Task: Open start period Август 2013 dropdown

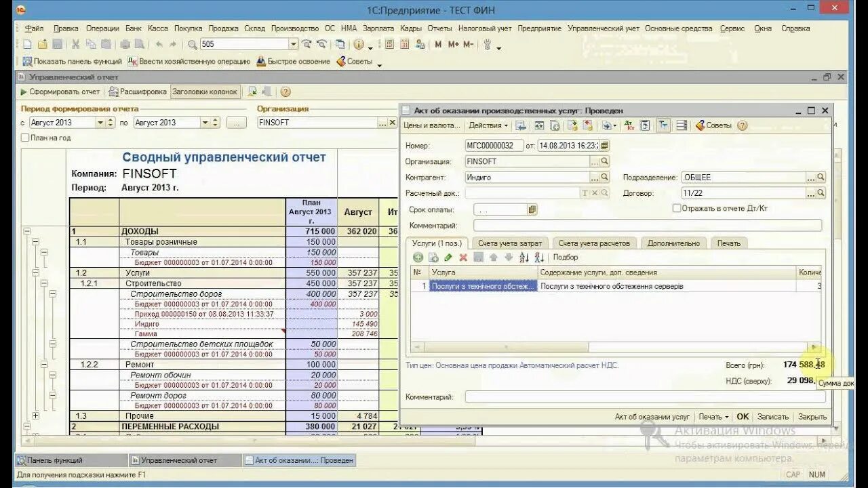Action: (x=100, y=123)
